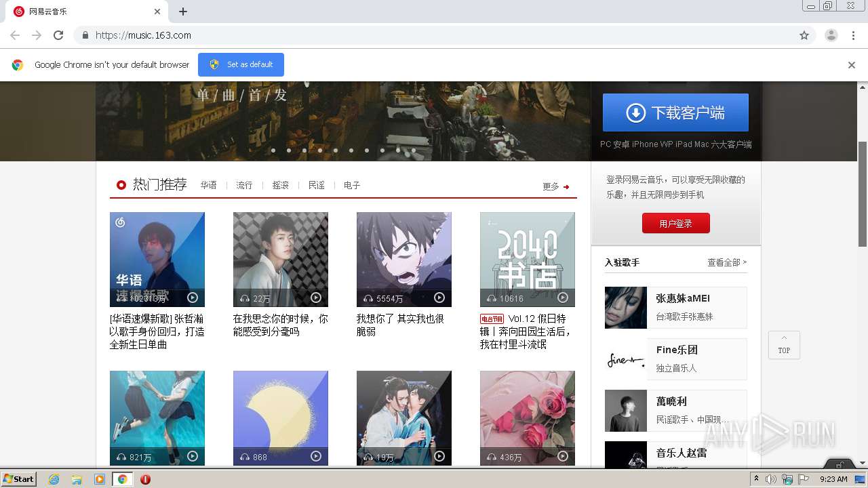Click the Fine乐团 logo image
Image resolution: width=868 pixels, height=488 pixels.
[x=626, y=359]
